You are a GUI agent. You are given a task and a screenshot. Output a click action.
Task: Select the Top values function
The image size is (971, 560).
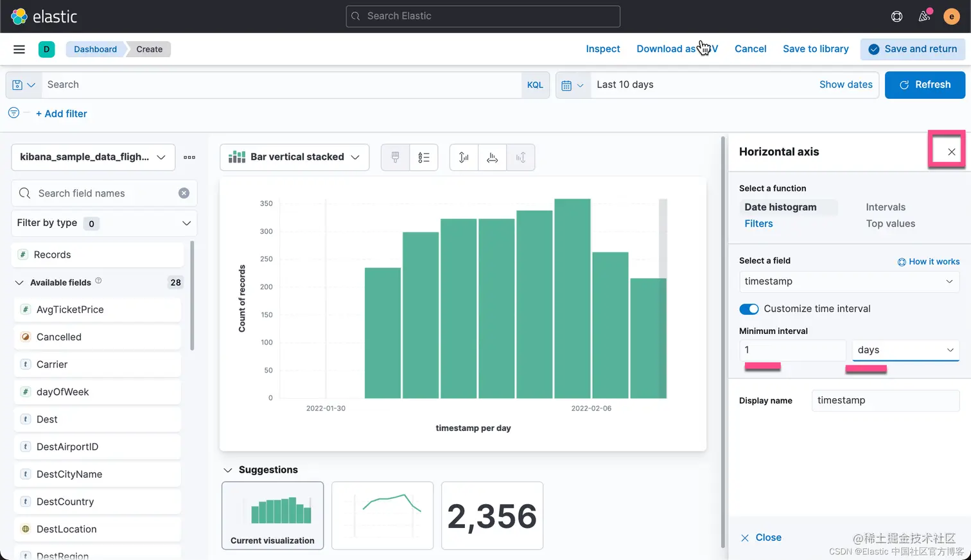tap(890, 223)
